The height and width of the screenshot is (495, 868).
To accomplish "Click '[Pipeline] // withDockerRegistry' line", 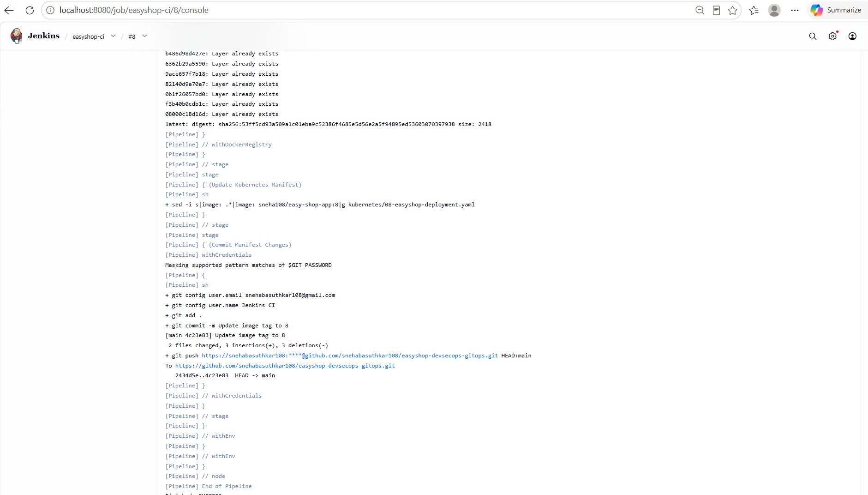I will [x=218, y=145].
